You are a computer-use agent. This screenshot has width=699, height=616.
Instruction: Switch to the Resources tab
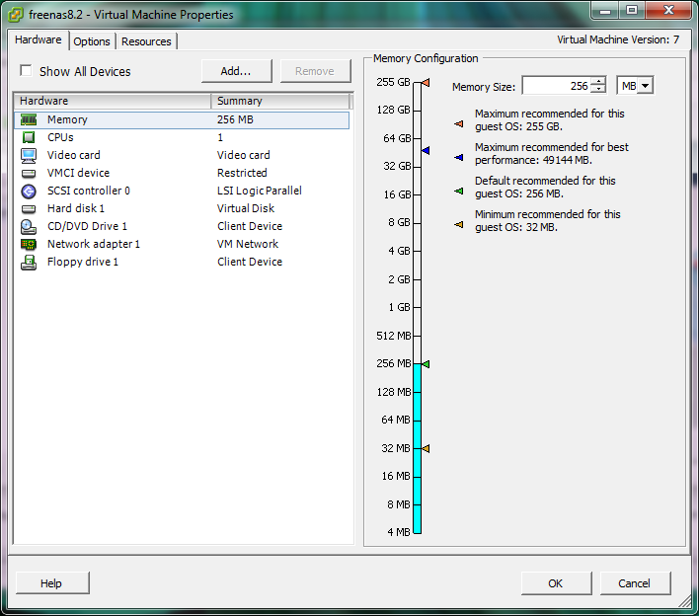pyautogui.click(x=146, y=41)
